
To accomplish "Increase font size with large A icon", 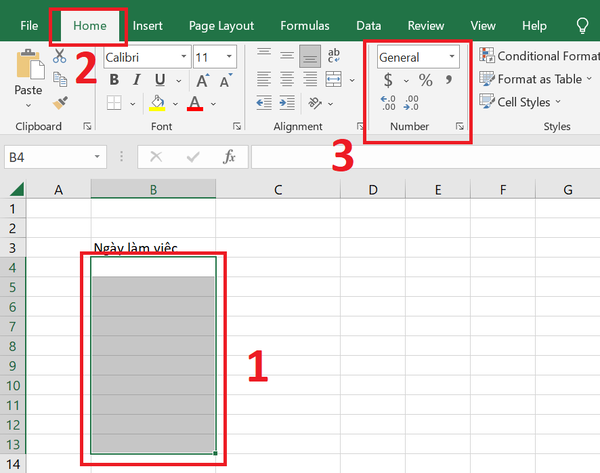I will tap(202, 80).
